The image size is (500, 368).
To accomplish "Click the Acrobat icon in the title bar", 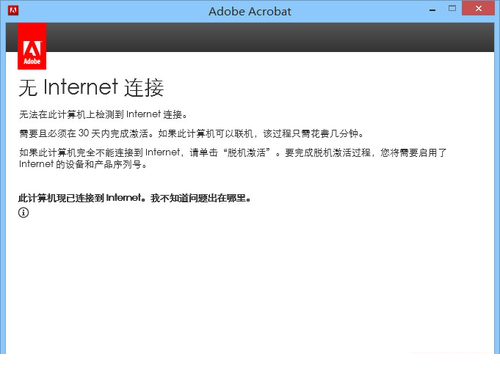I will click(13, 11).
